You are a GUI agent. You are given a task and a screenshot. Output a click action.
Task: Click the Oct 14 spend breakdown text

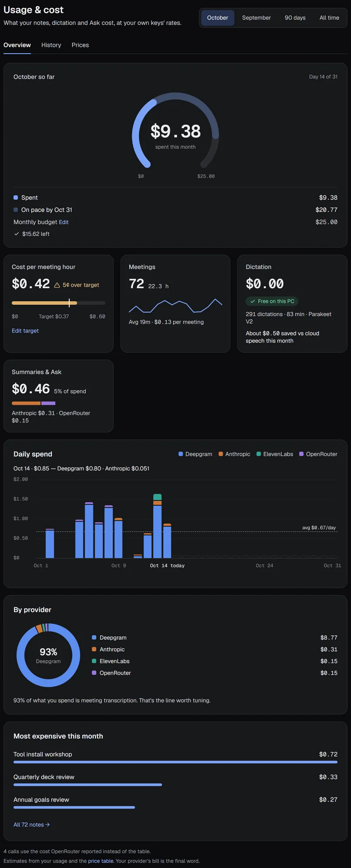pyautogui.click(x=81, y=468)
